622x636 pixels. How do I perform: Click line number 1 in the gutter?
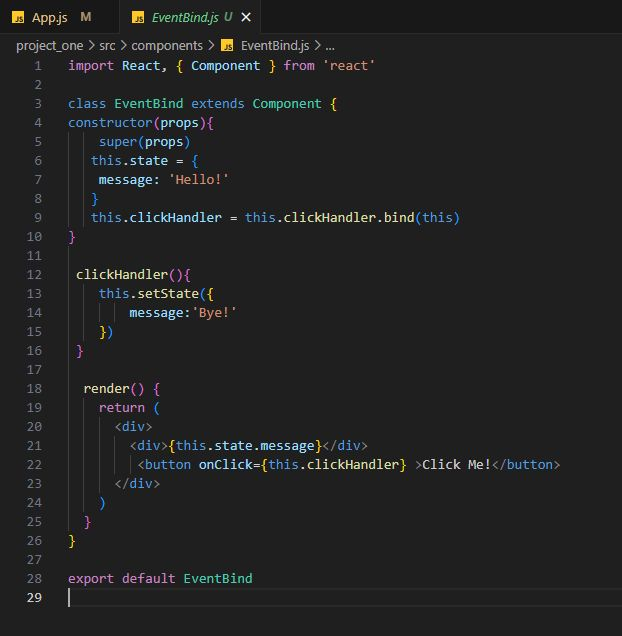[x=38, y=65]
